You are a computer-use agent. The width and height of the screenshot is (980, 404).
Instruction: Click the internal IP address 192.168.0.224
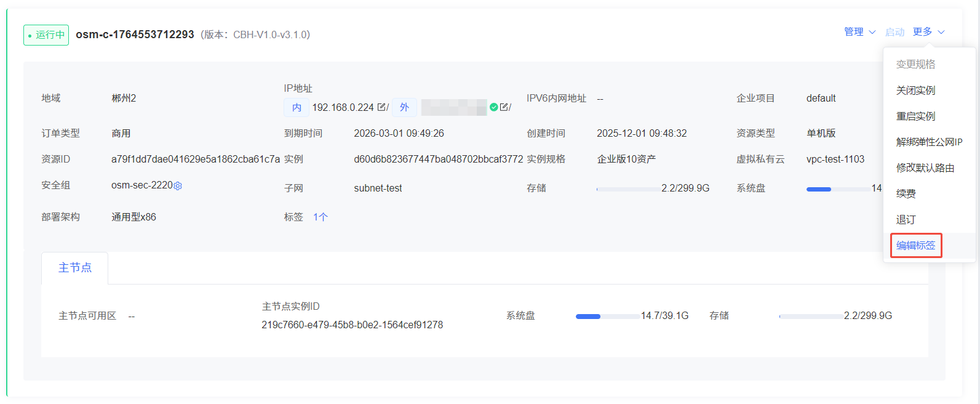pos(343,107)
